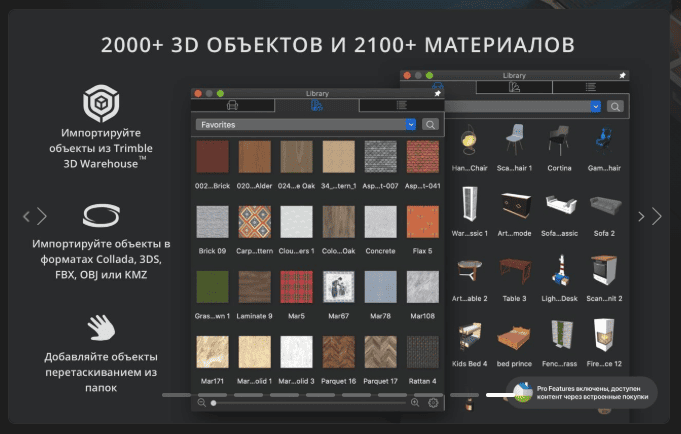Select the 002...Brick material swatch
The image size is (681, 434).
click(212, 157)
